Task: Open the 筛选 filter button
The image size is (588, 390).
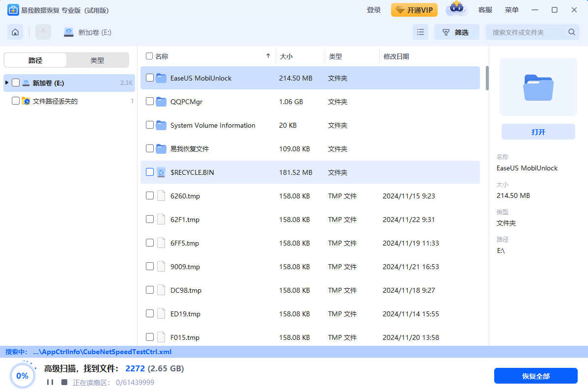Action: pos(456,32)
